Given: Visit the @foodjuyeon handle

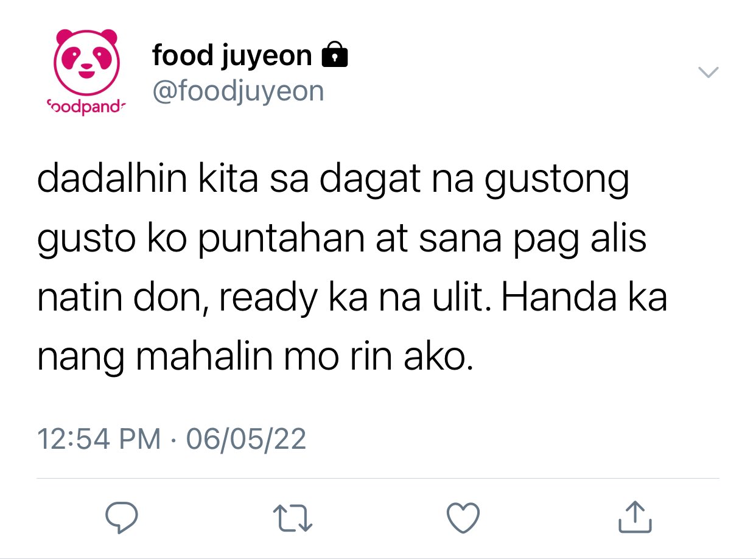Looking at the screenshot, I should (238, 91).
